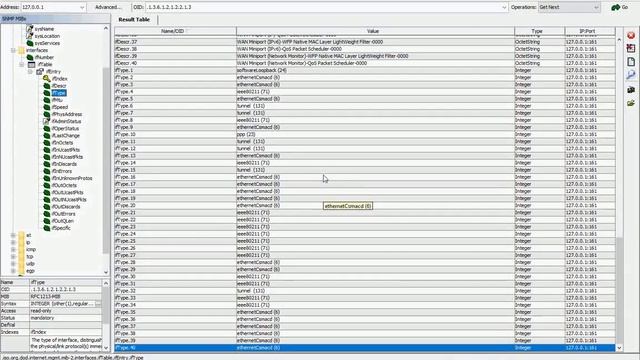Select the ifType.10 ppp row
This screenshot has height=360, width=640.
coord(364,134)
